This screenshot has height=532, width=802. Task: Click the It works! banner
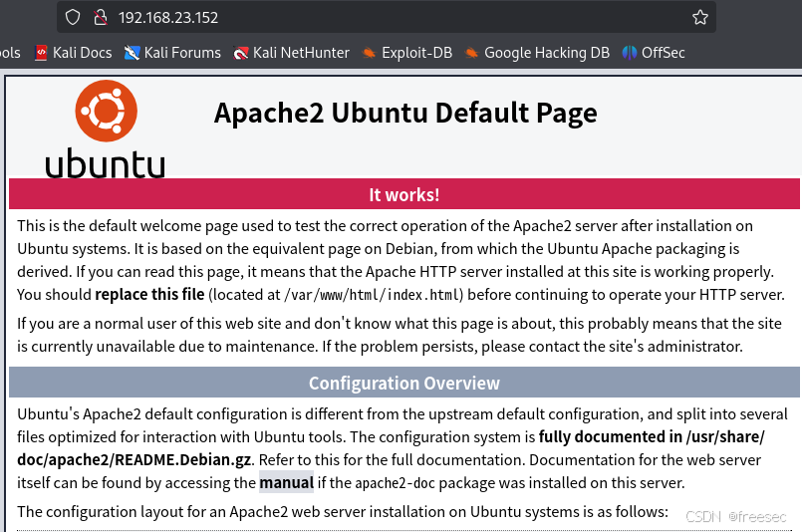coord(404,194)
